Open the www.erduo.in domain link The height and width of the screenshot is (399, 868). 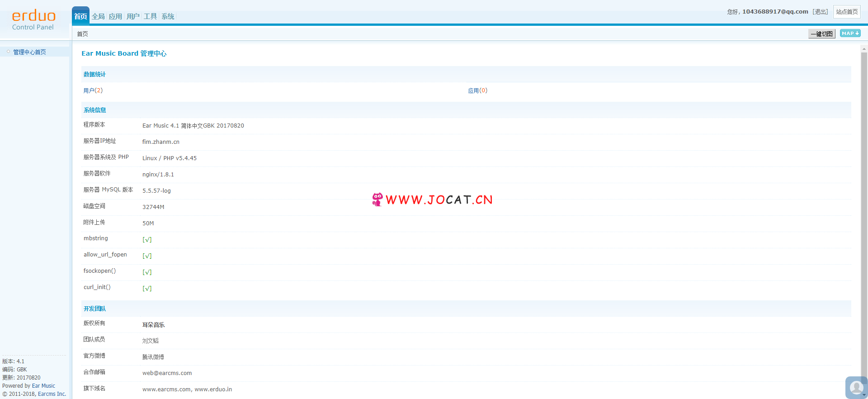point(213,389)
